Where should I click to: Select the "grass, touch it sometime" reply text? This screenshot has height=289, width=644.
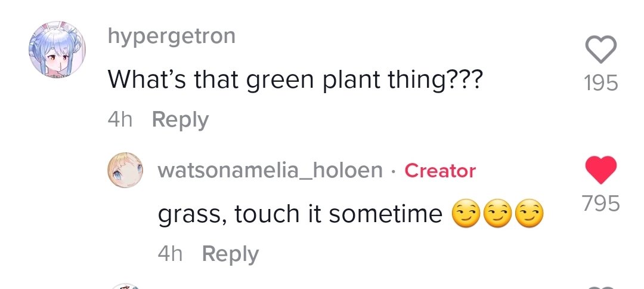tap(301, 214)
